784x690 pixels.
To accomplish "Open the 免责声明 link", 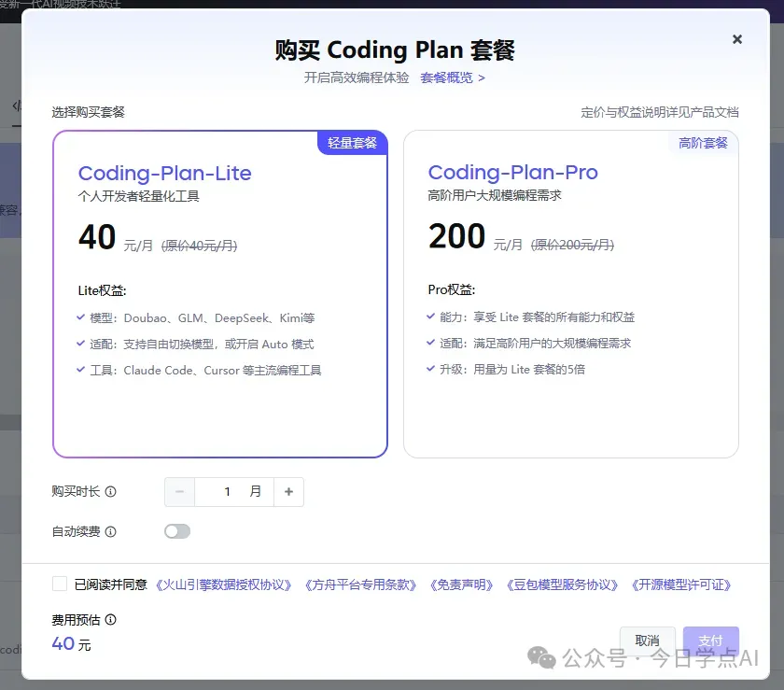I will (x=461, y=585).
